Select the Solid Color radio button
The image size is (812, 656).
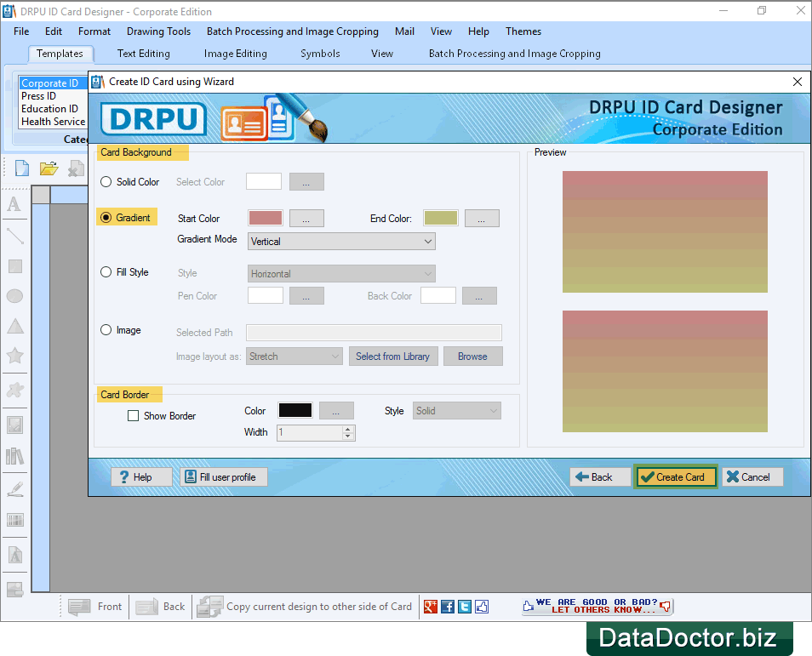(106, 182)
